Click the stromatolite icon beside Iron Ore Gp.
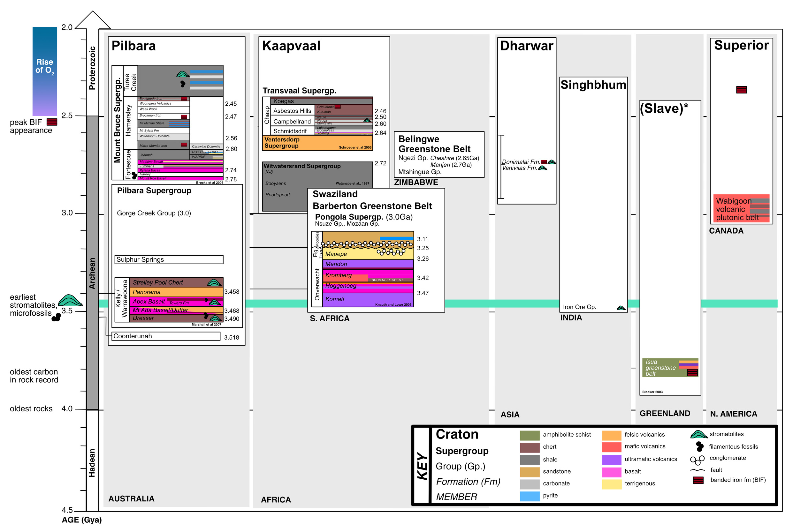 click(x=621, y=308)
